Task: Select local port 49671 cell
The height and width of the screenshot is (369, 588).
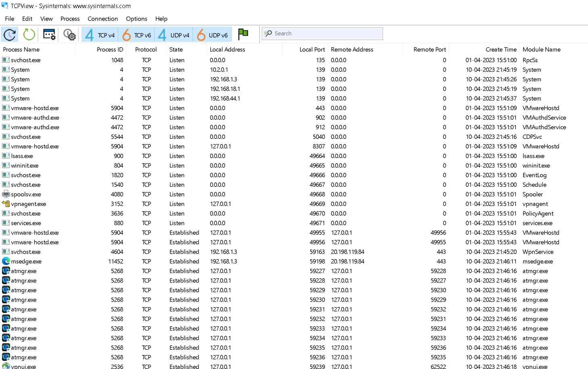Action: [317, 223]
